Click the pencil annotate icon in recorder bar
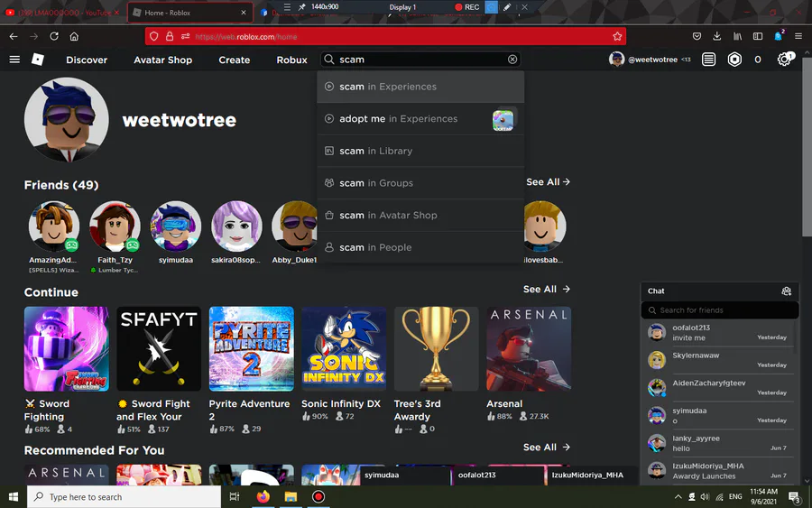812x508 pixels. click(507, 7)
